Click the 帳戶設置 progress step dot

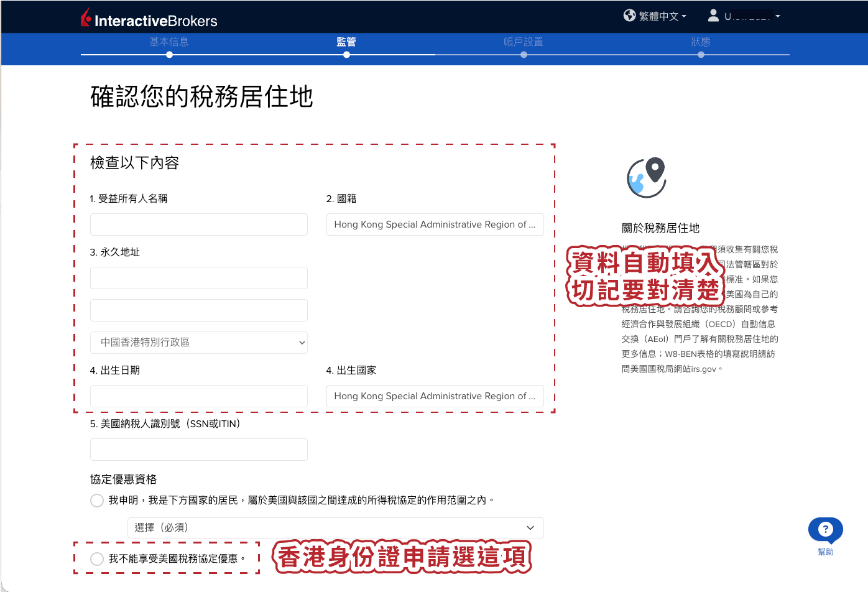[524, 55]
